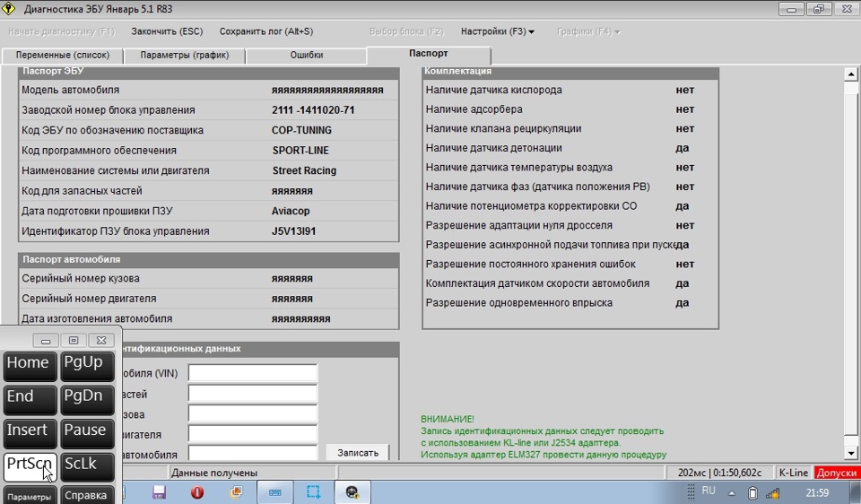This screenshot has width=861, height=504.
Task: Open the Параметры (график) tab
Action: (x=185, y=56)
